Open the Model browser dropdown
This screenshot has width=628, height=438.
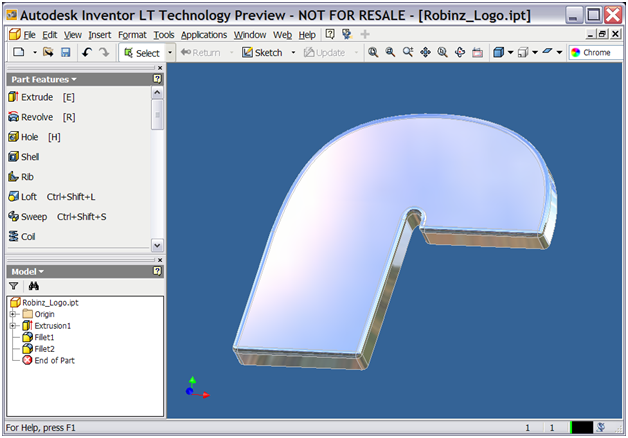tap(27, 271)
